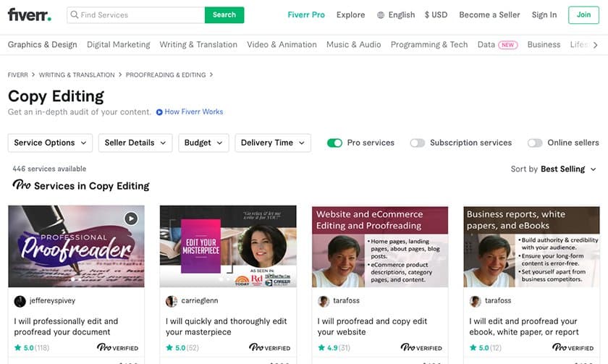This screenshot has width=608, height=364.
Task: Open the Graphics & Design category
Action: click(x=42, y=45)
